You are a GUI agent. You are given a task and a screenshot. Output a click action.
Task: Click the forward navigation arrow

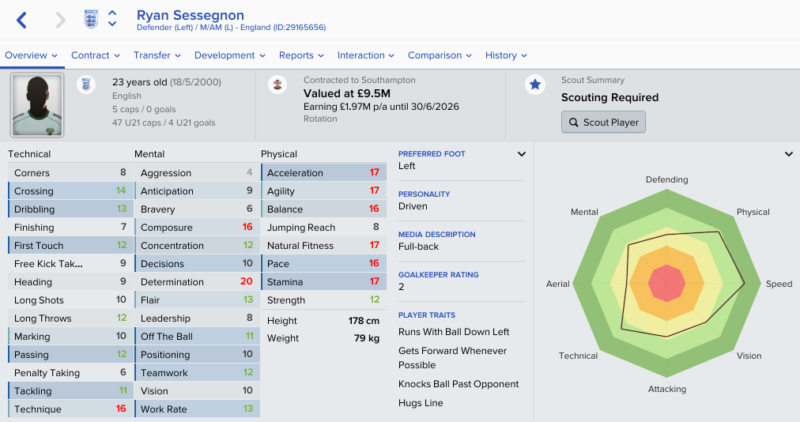point(61,20)
